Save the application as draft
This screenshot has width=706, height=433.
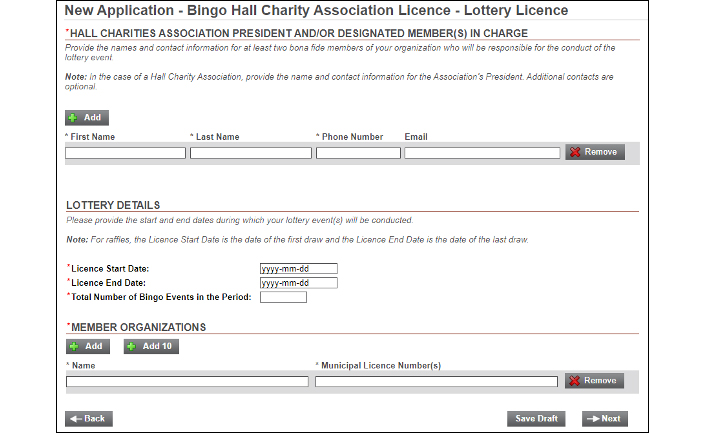pyautogui.click(x=536, y=419)
